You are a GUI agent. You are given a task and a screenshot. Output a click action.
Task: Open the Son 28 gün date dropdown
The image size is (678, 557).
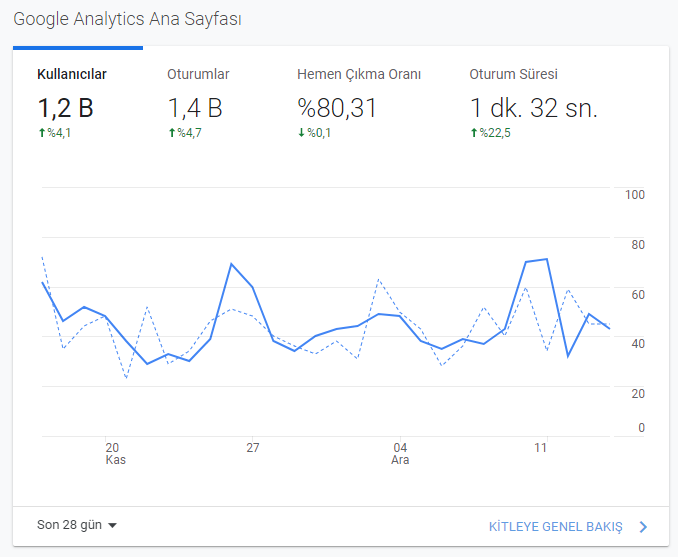pos(77,525)
